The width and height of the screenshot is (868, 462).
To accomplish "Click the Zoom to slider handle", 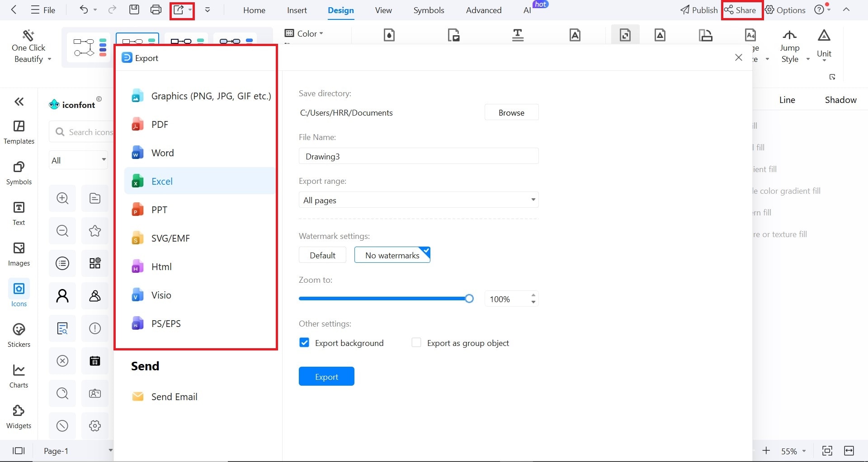I will coord(469,299).
